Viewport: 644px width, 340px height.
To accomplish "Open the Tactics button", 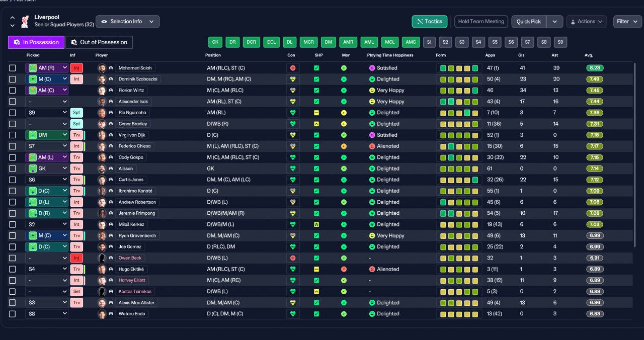I will pyautogui.click(x=429, y=22).
